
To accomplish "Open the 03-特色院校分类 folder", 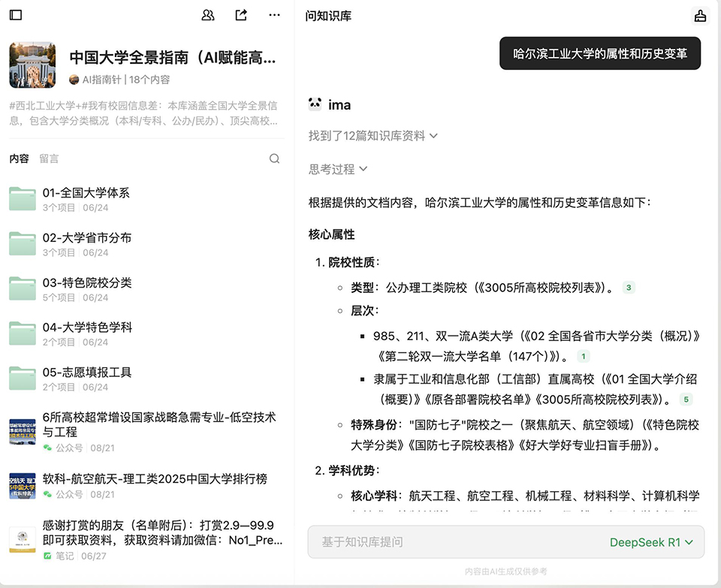I will (86, 283).
